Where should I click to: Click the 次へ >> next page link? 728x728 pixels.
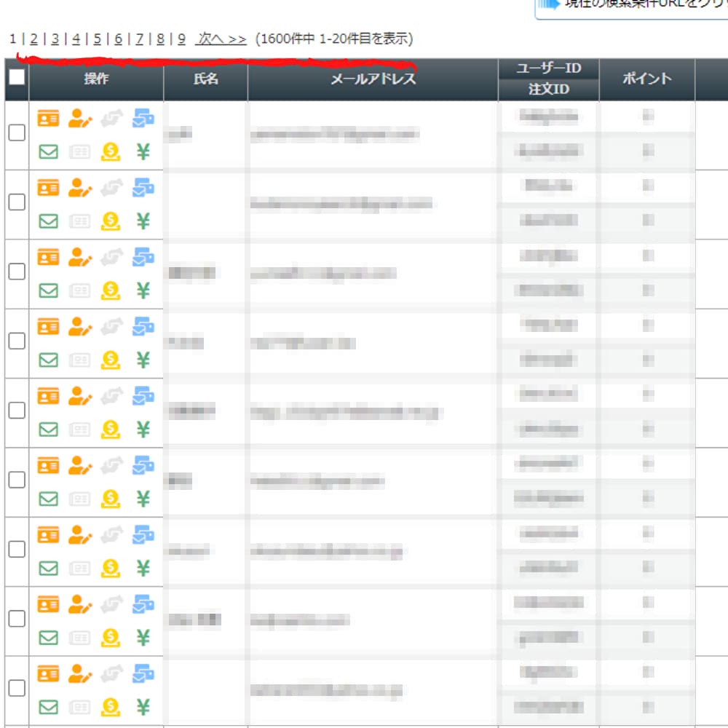click(221, 39)
